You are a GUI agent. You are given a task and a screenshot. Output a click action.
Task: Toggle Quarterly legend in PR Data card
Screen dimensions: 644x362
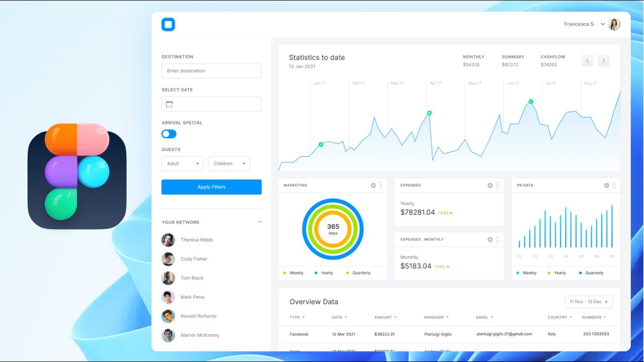(x=591, y=273)
